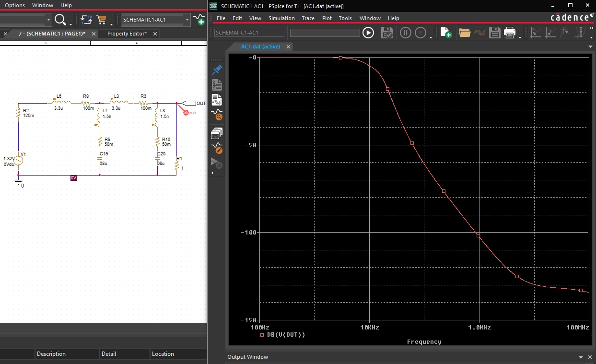Open Help menu in Capture window

[x=66, y=5]
